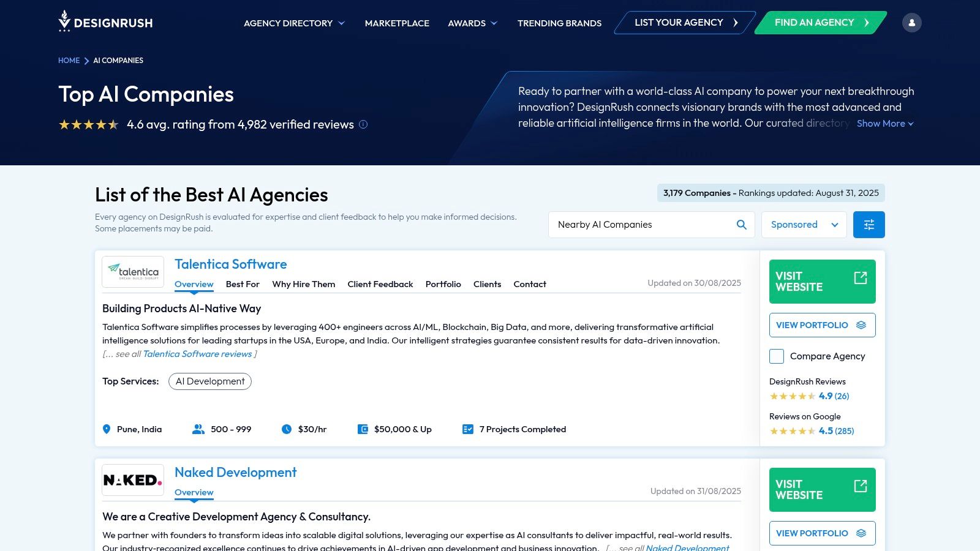This screenshot has height=551, width=980.
Task: View Talentica Software's portfolio
Action: (x=822, y=325)
